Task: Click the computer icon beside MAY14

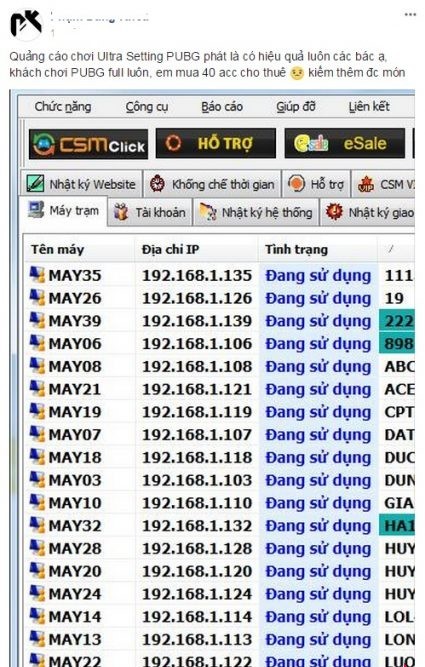Action: 37,616
